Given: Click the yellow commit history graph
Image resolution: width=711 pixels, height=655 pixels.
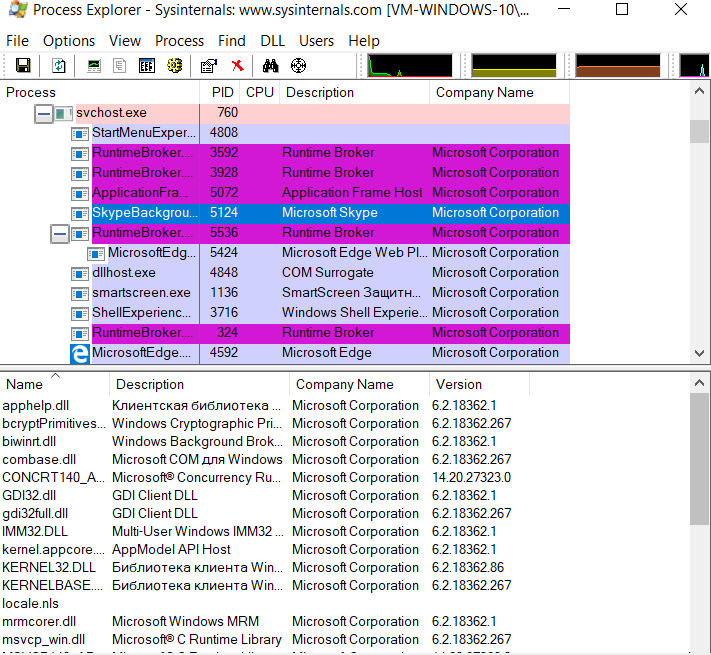Looking at the screenshot, I should [x=514, y=66].
